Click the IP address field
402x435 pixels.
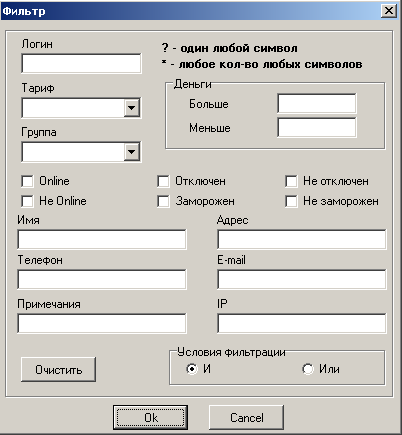click(302, 323)
